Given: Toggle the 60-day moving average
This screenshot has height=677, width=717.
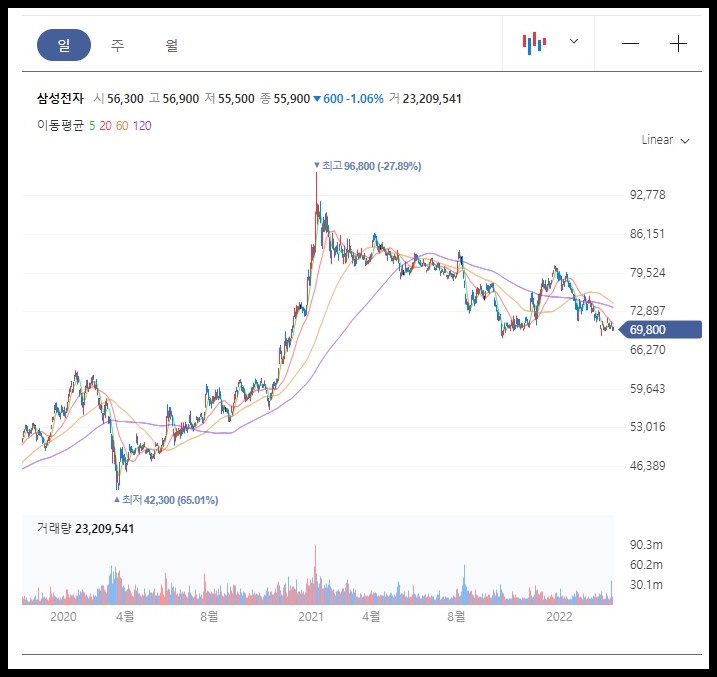Looking at the screenshot, I should (122, 126).
